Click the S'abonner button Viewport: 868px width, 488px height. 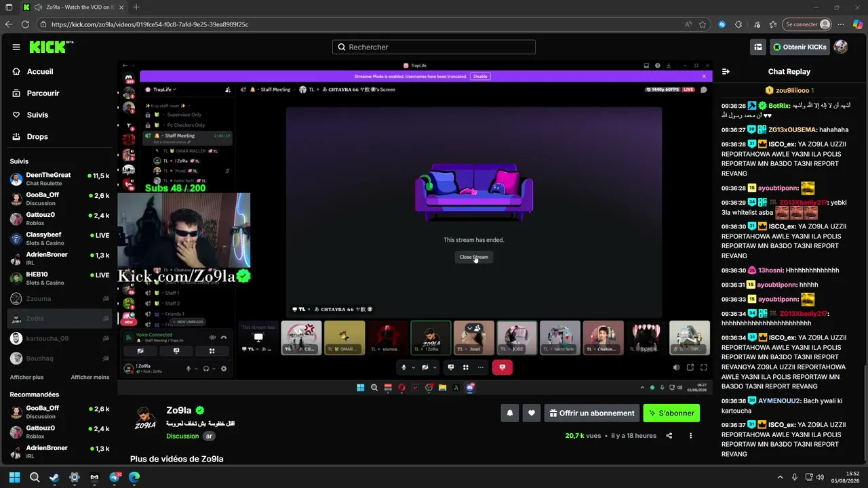point(671,413)
